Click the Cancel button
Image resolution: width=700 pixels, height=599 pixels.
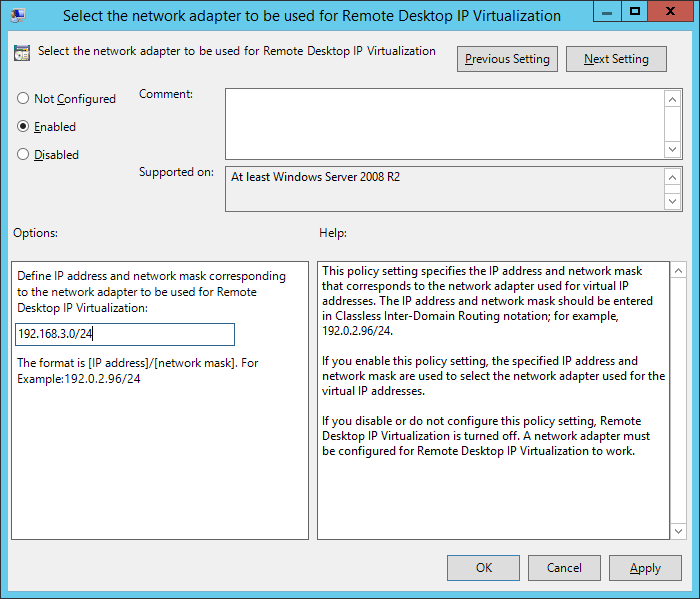click(x=564, y=568)
